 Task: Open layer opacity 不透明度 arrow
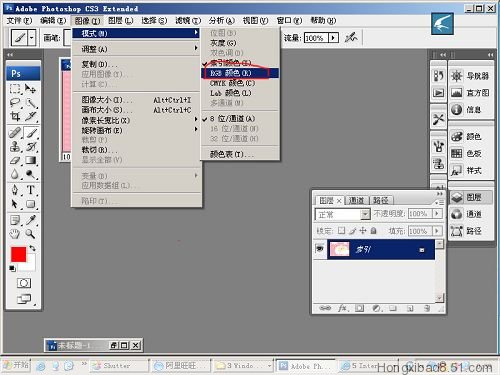coord(437,213)
